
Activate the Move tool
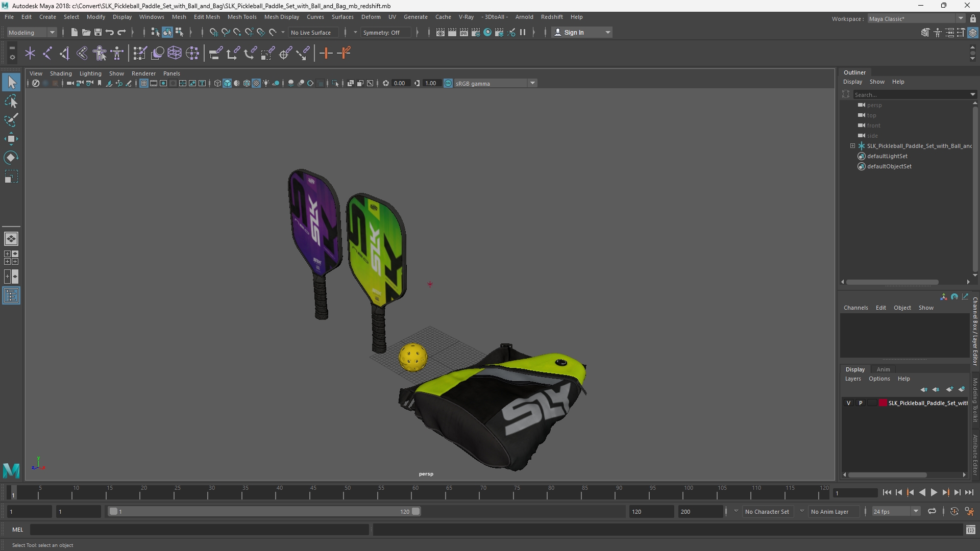click(x=11, y=139)
